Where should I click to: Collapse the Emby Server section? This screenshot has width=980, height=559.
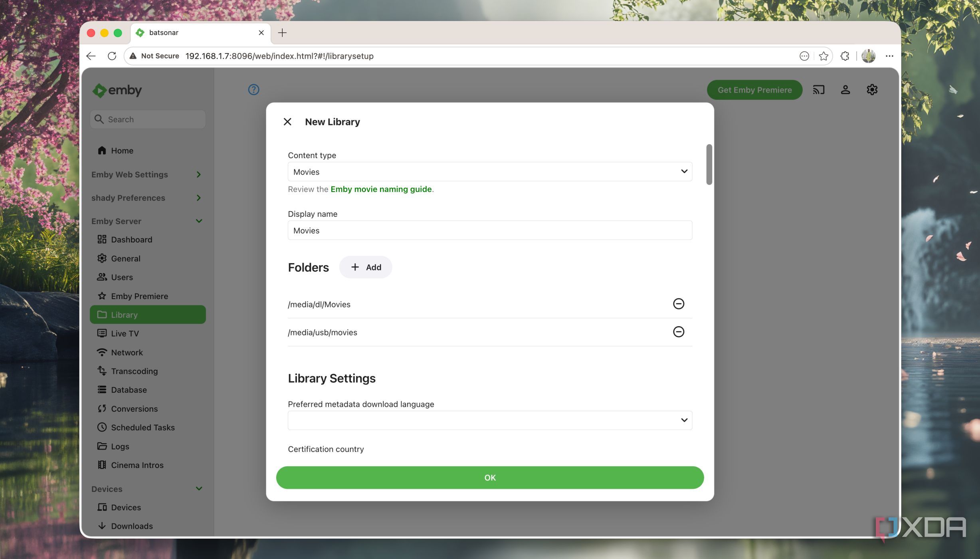(x=147, y=221)
